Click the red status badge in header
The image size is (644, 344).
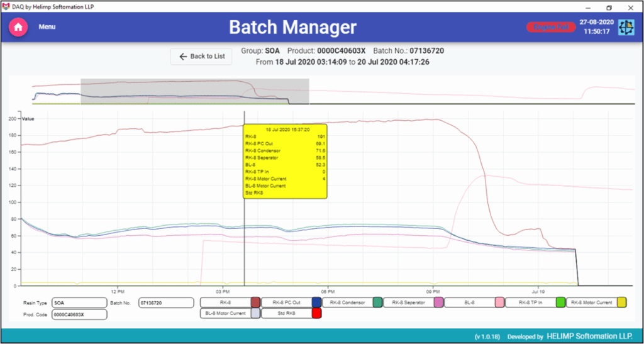550,27
